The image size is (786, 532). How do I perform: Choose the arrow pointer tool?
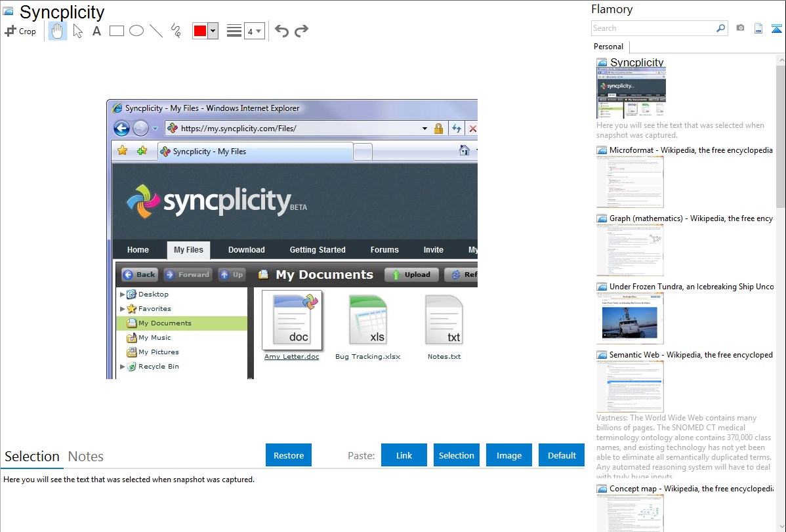[77, 31]
